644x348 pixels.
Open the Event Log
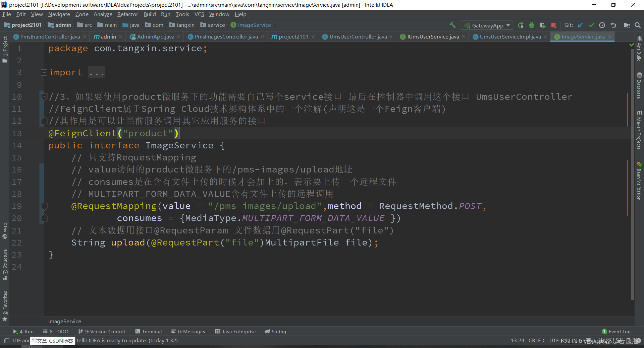coord(616,332)
